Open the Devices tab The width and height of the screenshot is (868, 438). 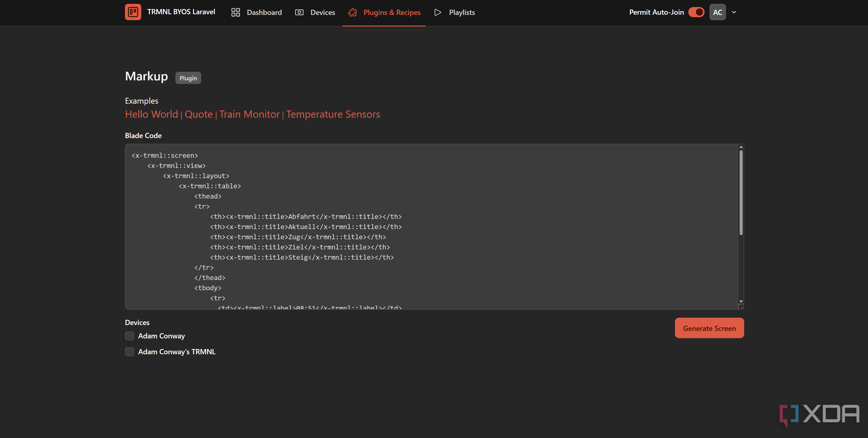click(315, 12)
